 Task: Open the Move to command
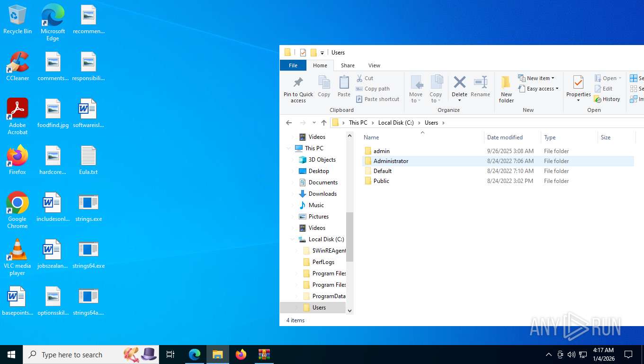(x=416, y=89)
